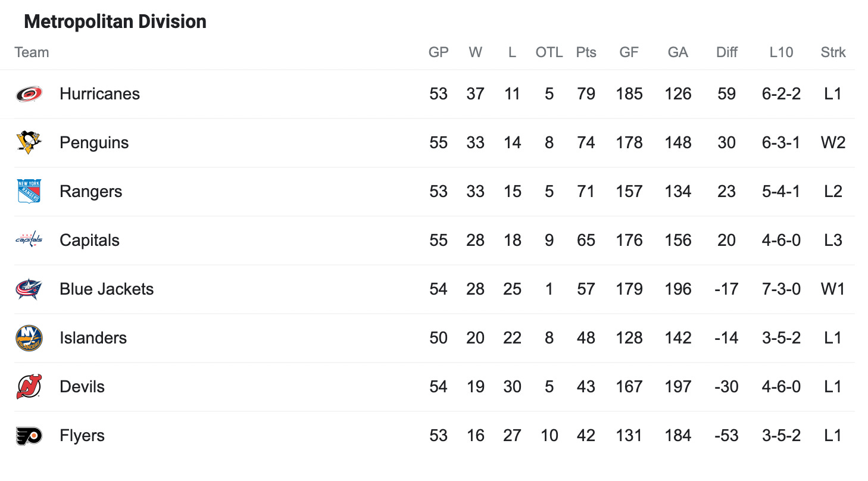Click the Devils team logo

29,387
